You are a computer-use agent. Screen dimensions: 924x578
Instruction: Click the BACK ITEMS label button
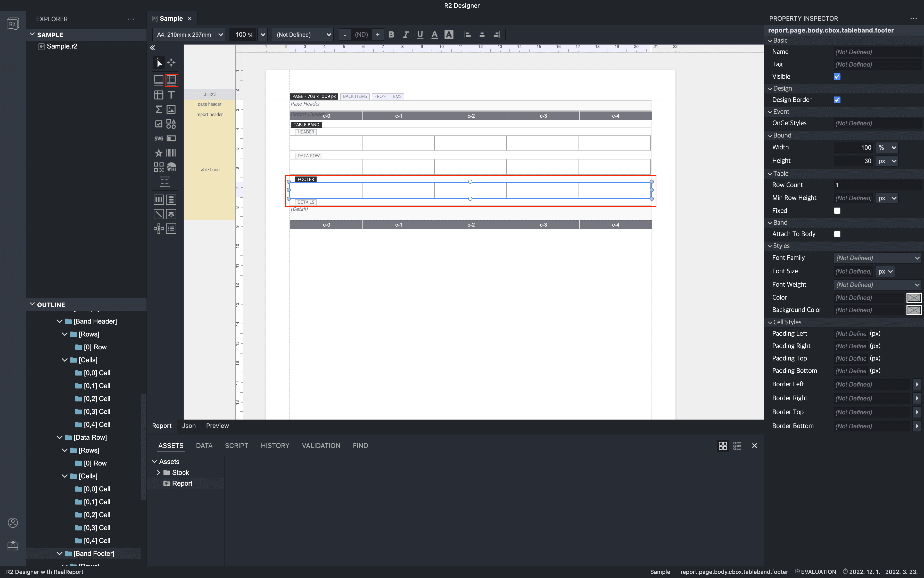[355, 96]
